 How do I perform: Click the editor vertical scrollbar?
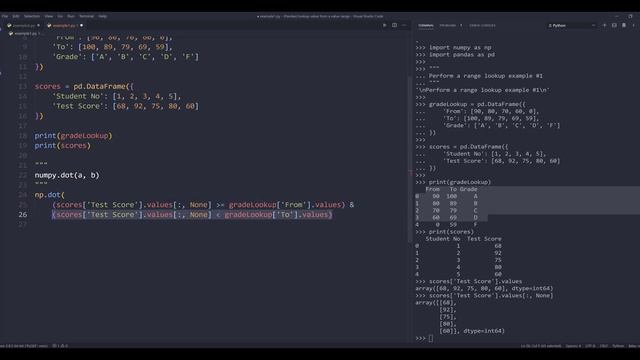point(410,159)
